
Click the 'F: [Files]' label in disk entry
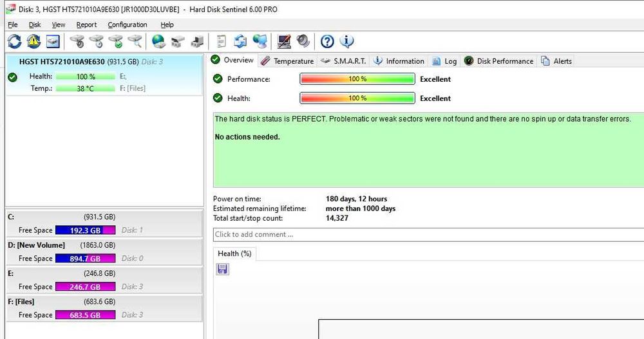(133, 88)
